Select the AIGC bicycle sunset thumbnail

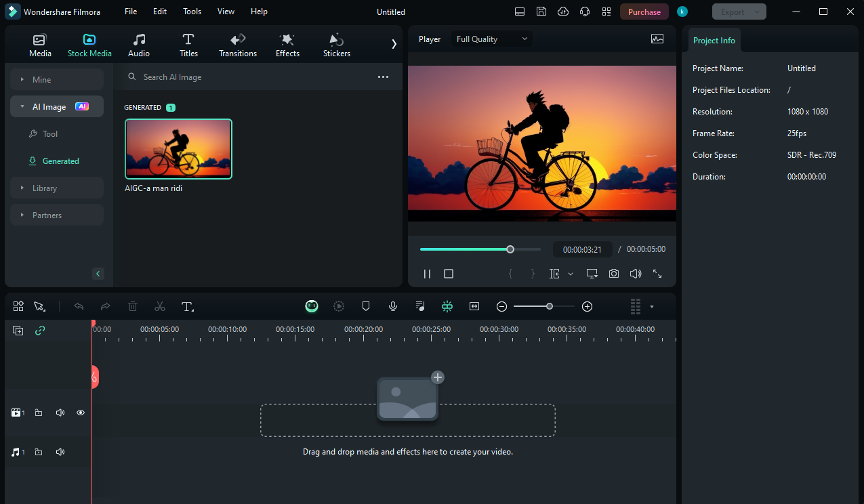click(x=178, y=149)
